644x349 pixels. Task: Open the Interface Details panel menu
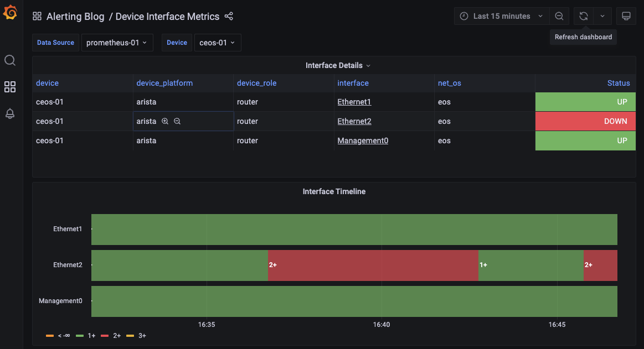pos(368,65)
